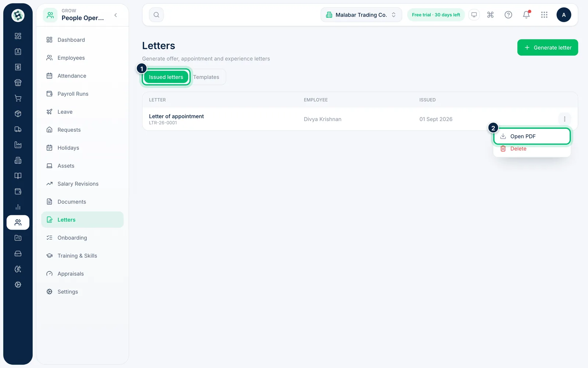Open the settings gear in left rail

[x=18, y=284]
